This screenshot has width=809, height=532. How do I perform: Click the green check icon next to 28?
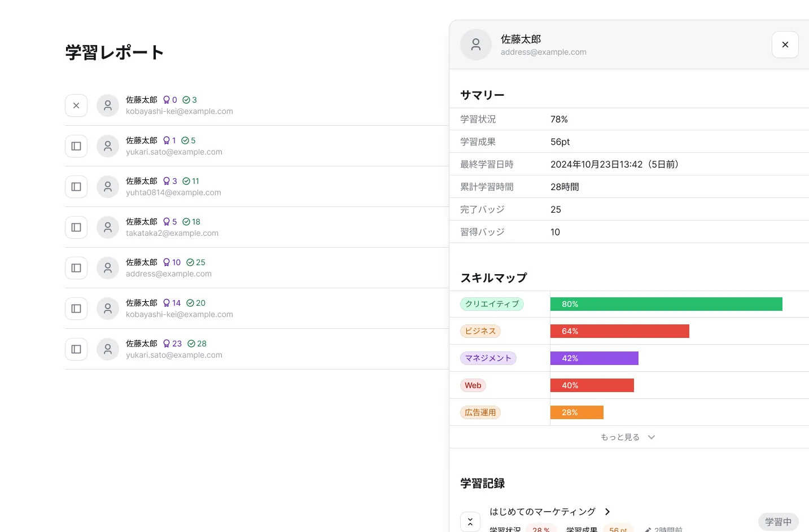point(191,344)
